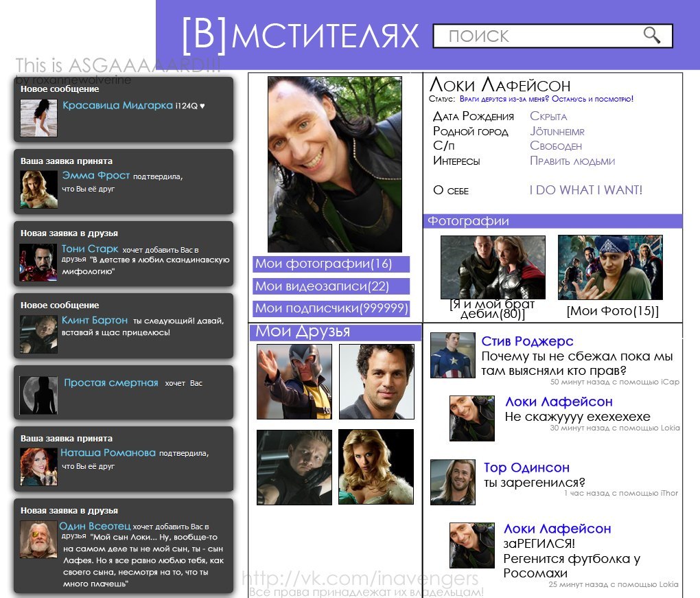Click Один Всеотец avatar icon
Viewport: 700px width, 598px height.
coord(38,540)
